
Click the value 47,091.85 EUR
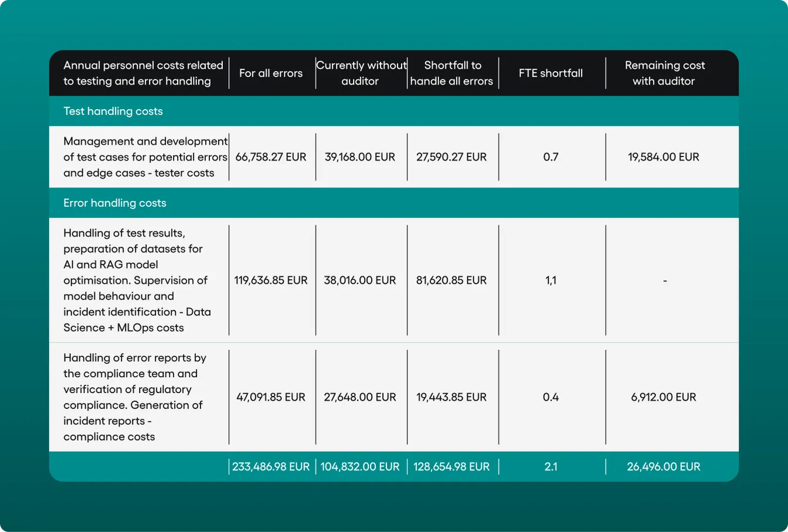(271, 397)
